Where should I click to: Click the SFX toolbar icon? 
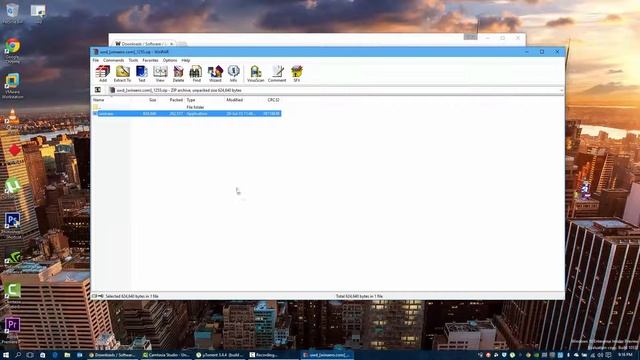point(297,73)
